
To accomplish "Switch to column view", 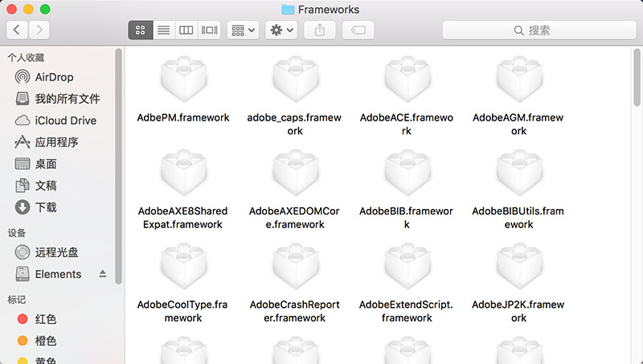I will [186, 30].
